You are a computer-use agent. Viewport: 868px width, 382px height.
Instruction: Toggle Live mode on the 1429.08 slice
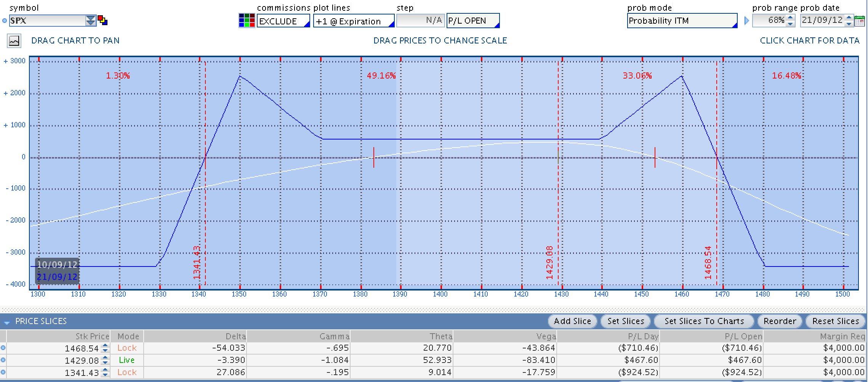(x=127, y=360)
